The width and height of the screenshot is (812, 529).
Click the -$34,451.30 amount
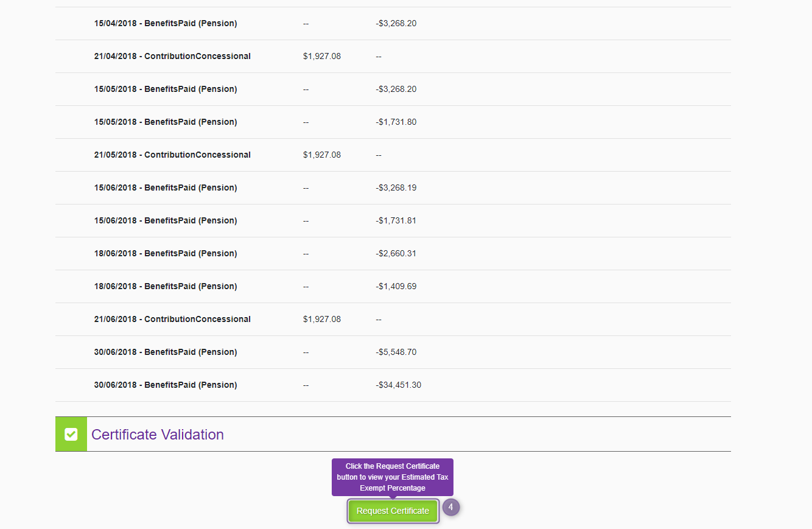(399, 385)
